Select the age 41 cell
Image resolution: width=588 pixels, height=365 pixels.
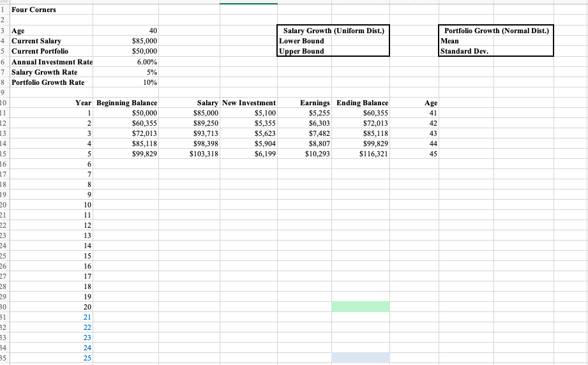414,113
